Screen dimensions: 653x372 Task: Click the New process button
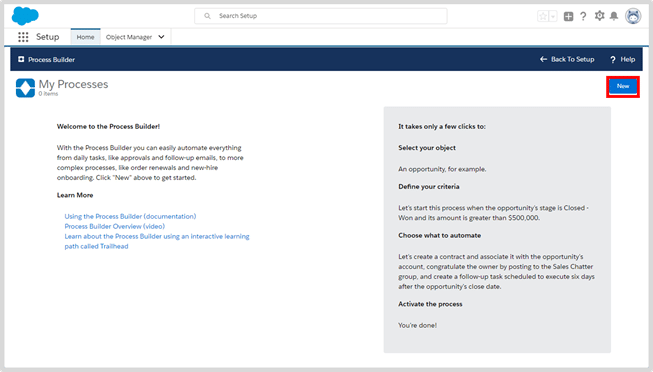(x=623, y=86)
